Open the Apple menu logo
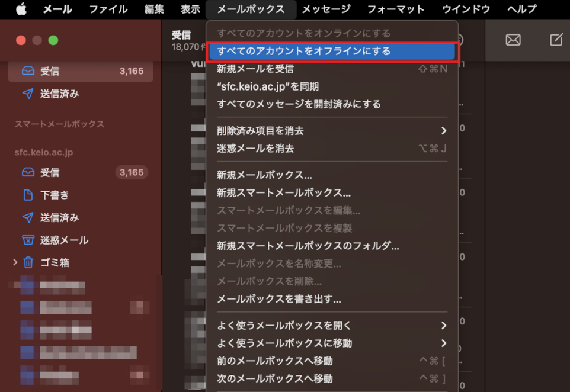570x392 pixels. pos(21,9)
